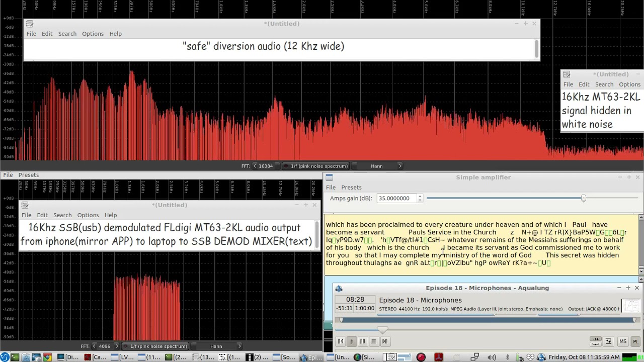The image size is (644, 362).
Task: Click the Aqualung cover art thumbnail
Action: click(x=631, y=306)
